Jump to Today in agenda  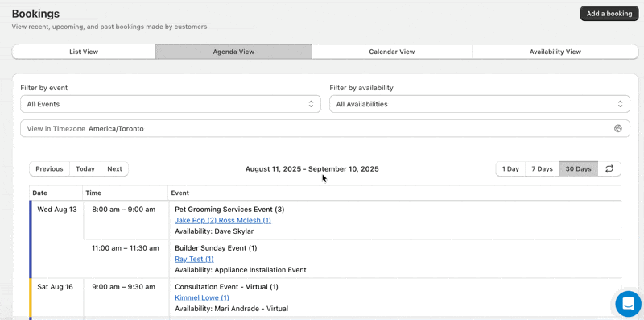click(85, 168)
